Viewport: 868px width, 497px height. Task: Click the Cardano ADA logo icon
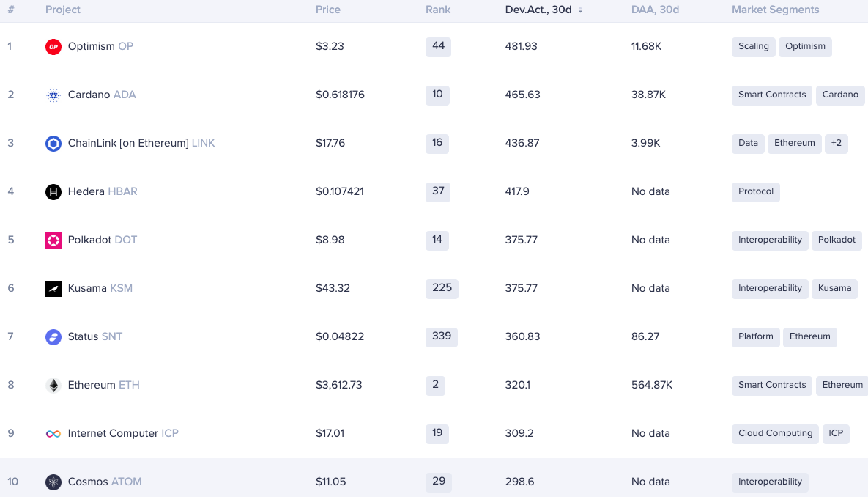pos(53,95)
